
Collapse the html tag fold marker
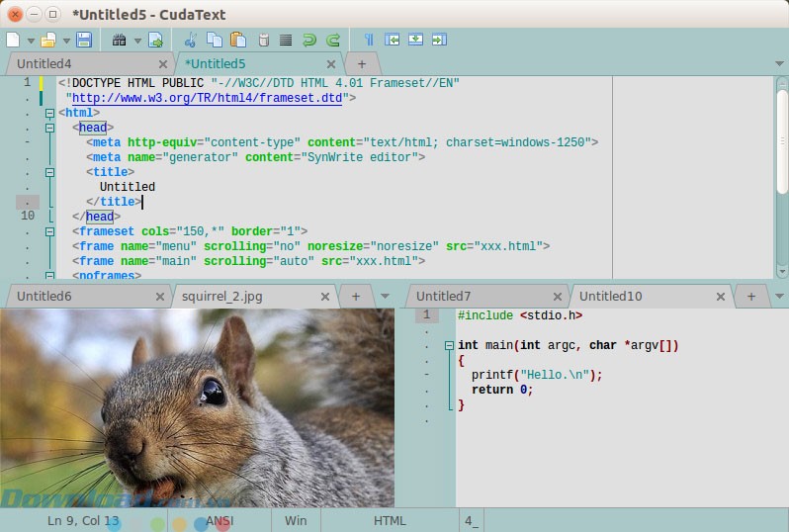pos(49,114)
